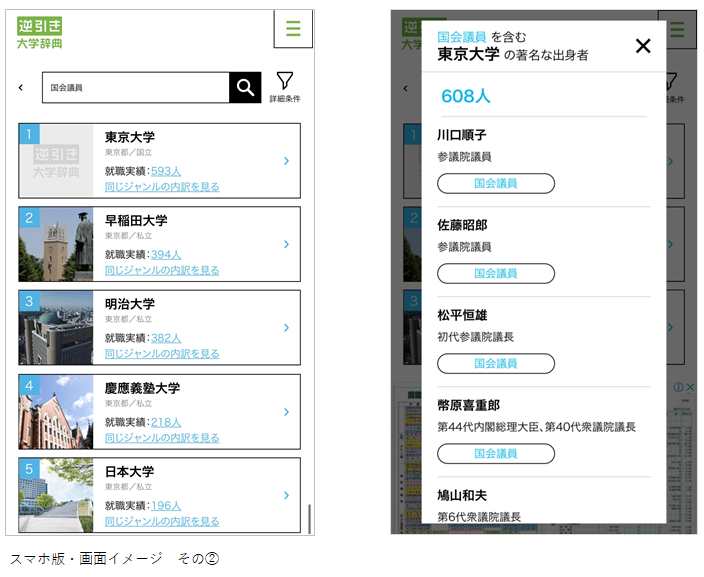The image size is (704, 577).
Task: Click 日本大学 campus thumbnail
Action: point(56,495)
